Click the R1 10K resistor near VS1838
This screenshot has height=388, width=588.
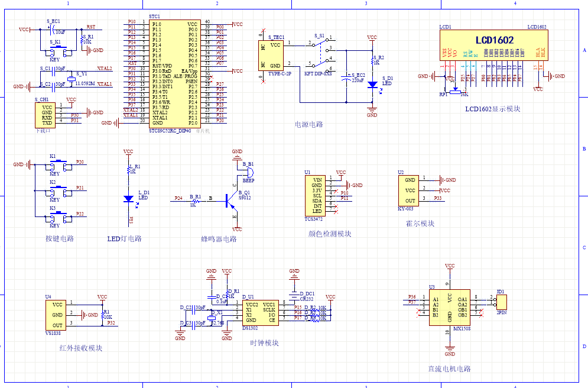click(102, 315)
